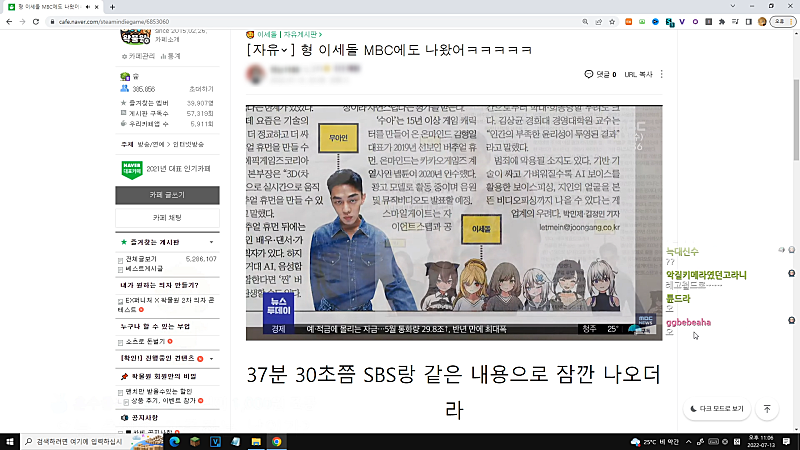Expand the 즐겨찾는 게시판 section arrow
Image resolution: width=800 pixels, height=450 pixels.
tap(211, 243)
